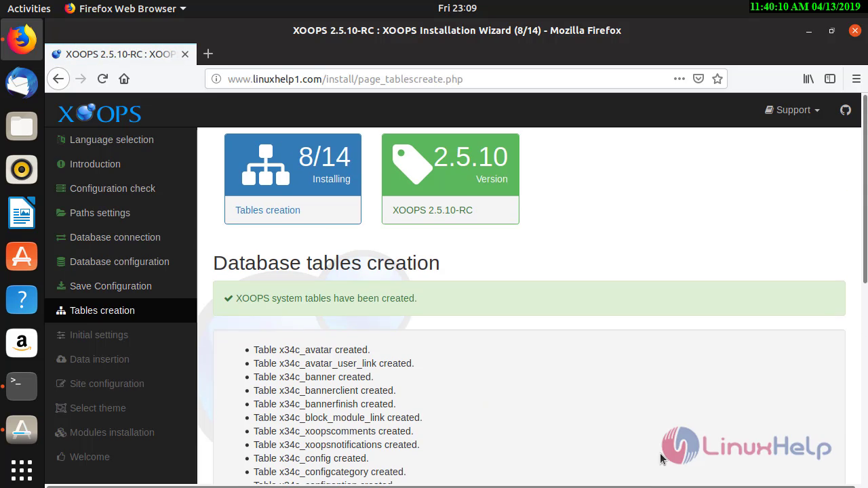
Task: Select Language selection step in sidebar
Action: (121, 140)
